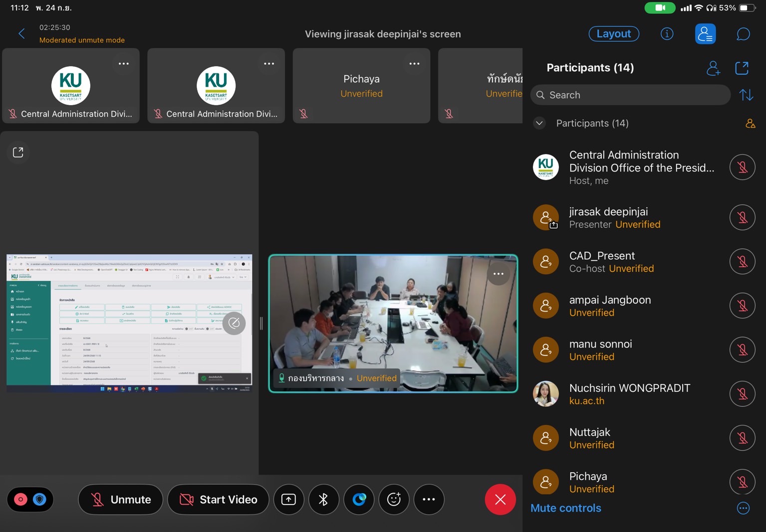Open the reactions emoji button
Image resolution: width=766 pixels, height=532 pixels.
coord(394,499)
